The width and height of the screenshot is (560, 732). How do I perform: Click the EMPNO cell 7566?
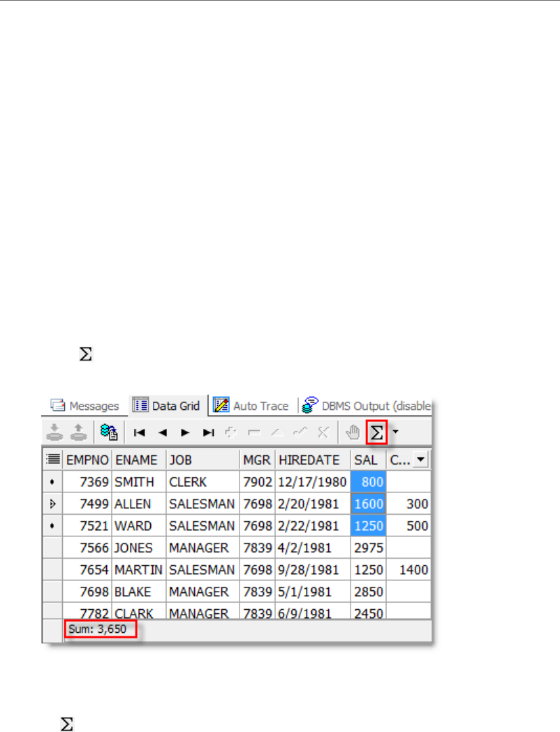[87, 548]
